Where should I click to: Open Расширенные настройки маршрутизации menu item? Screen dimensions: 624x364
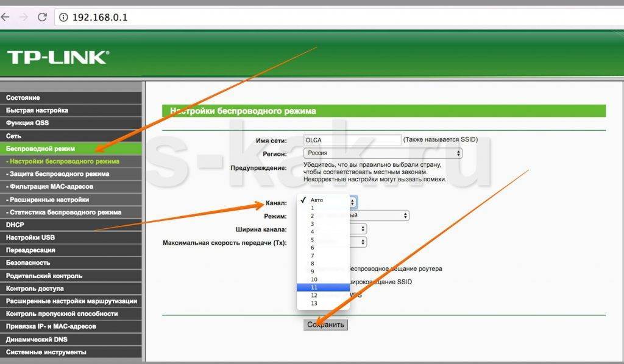pyautogui.click(x=71, y=301)
